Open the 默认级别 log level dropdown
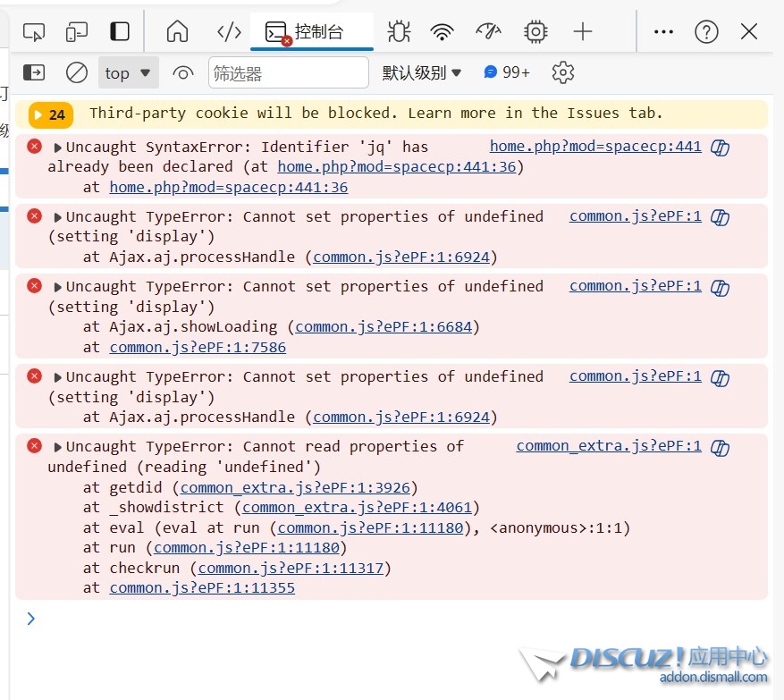The image size is (784, 700). coord(422,72)
